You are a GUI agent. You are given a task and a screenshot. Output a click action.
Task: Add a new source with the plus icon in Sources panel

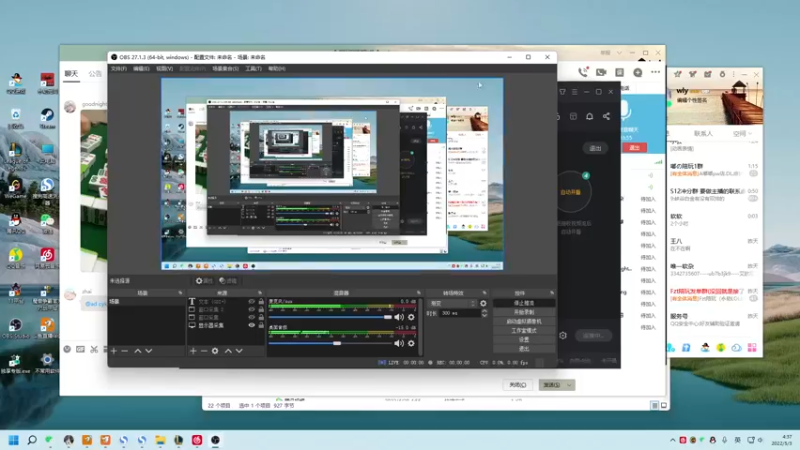click(x=193, y=351)
